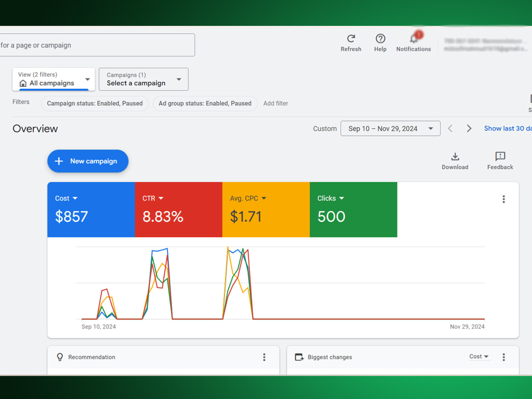The width and height of the screenshot is (532, 399).
Task: Click the Recommendation card title
Action: click(x=92, y=357)
